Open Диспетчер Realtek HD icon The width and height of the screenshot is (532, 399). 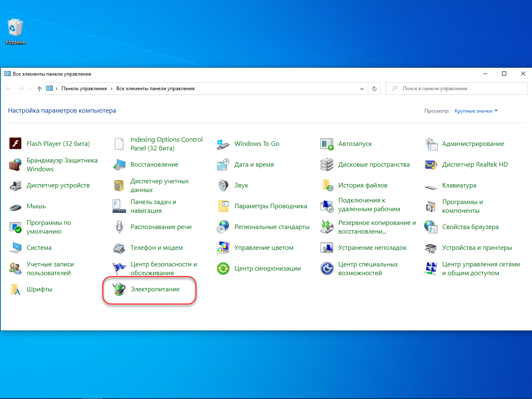coord(431,165)
